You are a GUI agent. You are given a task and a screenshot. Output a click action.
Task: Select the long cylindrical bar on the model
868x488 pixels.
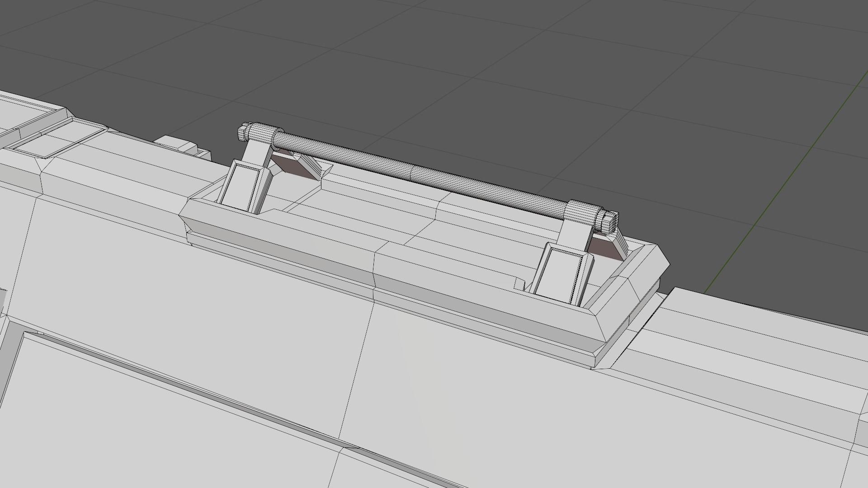point(420,175)
